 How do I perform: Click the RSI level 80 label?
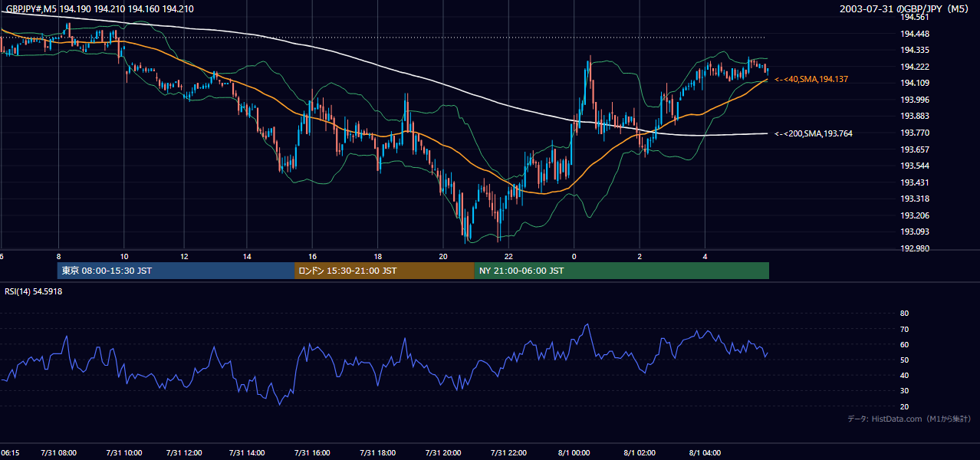click(x=904, y=314)
